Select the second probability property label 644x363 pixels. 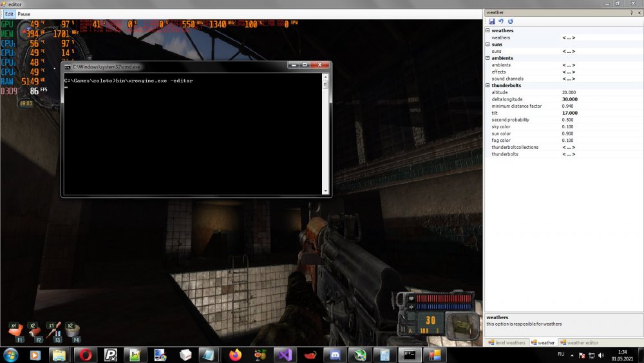coord(510,120)
